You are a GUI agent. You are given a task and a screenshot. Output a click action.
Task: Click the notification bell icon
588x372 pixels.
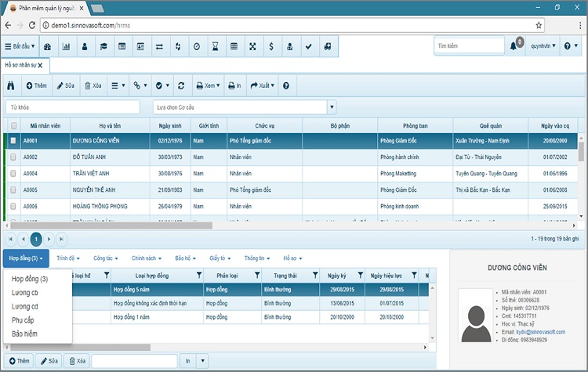click(x=514, y=46)
